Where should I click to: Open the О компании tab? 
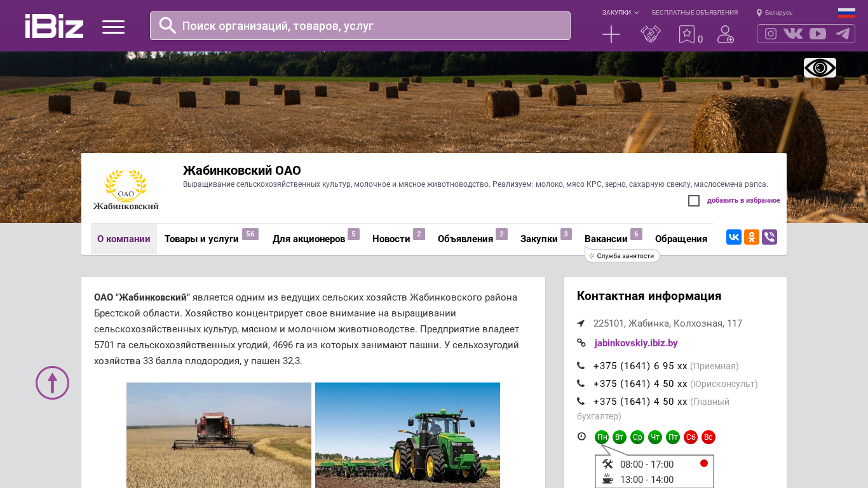(x=124, y=239)
